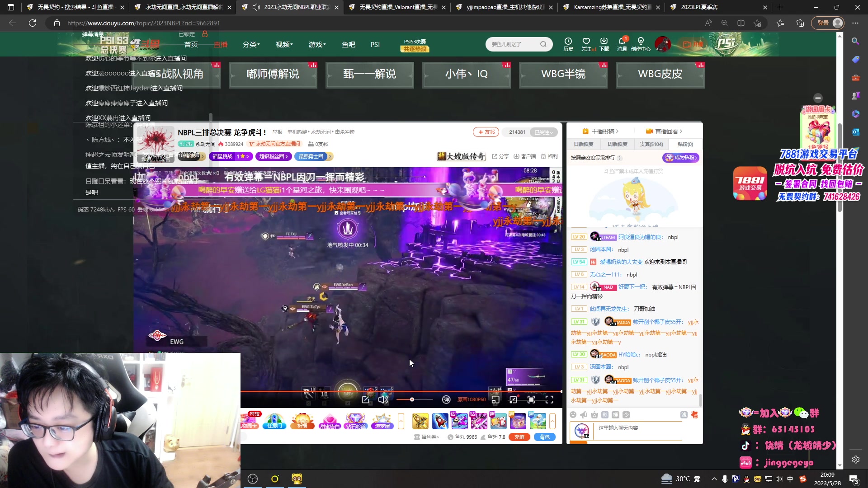Viewport: 868px width, 488px height.
Task: Toggle the 彩 colored danmaku option
Action: [605, 415]
